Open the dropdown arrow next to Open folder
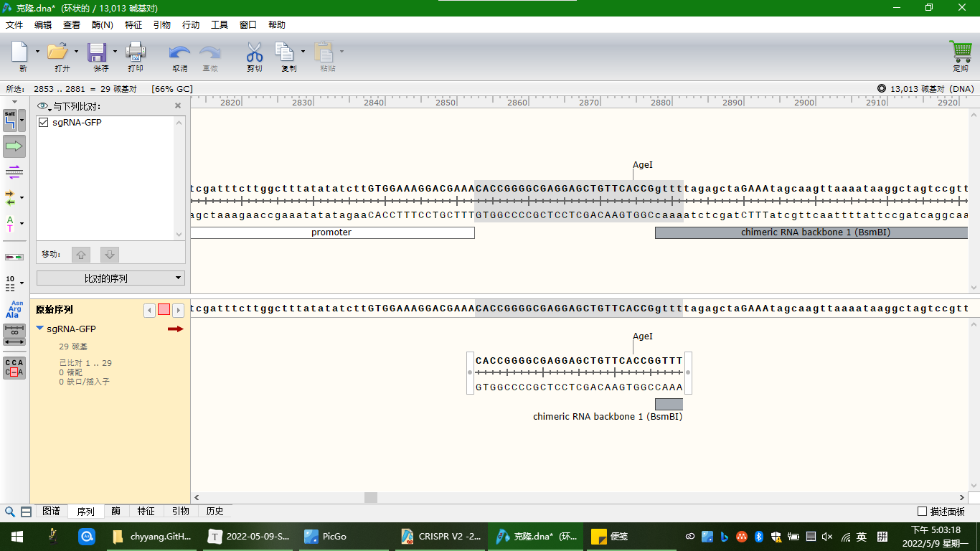The width and height of the screenshot is (980, 551). click(x=76, y=52)
